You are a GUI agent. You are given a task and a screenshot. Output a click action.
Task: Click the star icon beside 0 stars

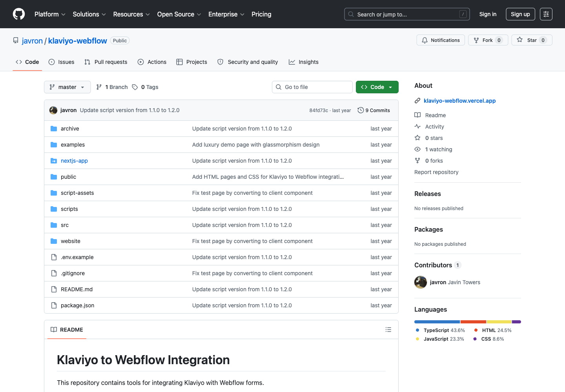(417, 138)
